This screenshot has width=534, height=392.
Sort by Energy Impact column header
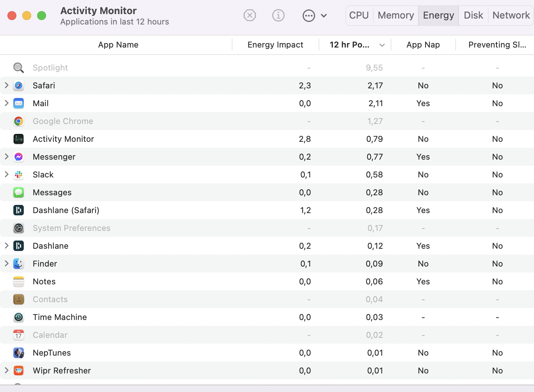pyautogui.click(x=275, y=45)
